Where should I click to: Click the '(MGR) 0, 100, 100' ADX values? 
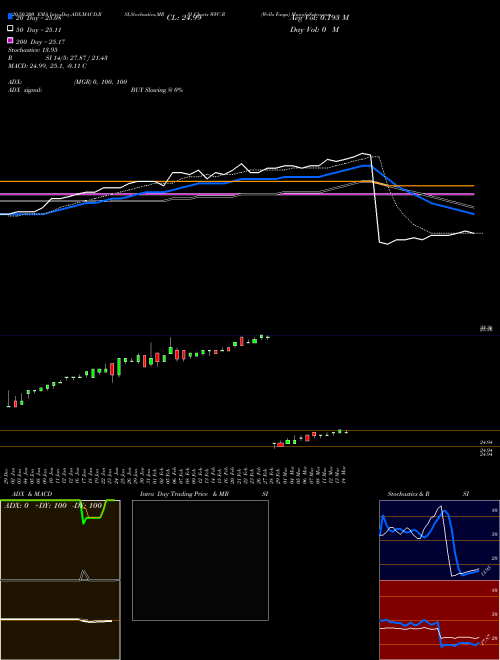pos(100,82)
